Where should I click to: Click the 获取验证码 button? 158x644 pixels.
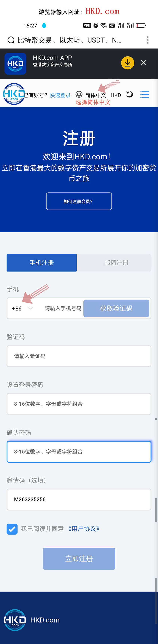[116, 308]
